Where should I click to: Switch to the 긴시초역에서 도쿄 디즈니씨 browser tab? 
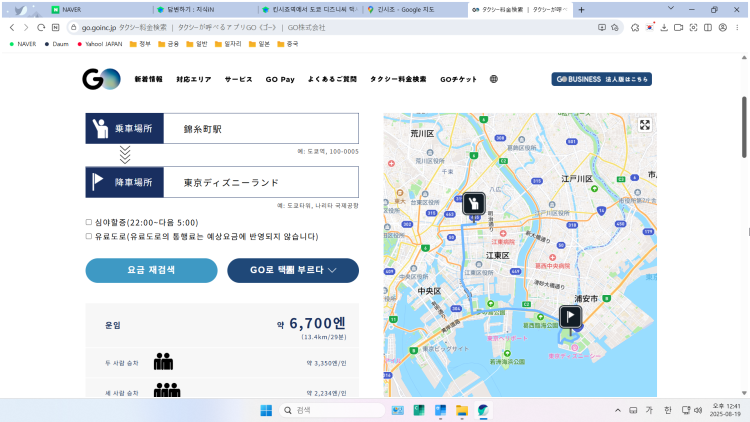pyautogui.click(x=310, y=10)
